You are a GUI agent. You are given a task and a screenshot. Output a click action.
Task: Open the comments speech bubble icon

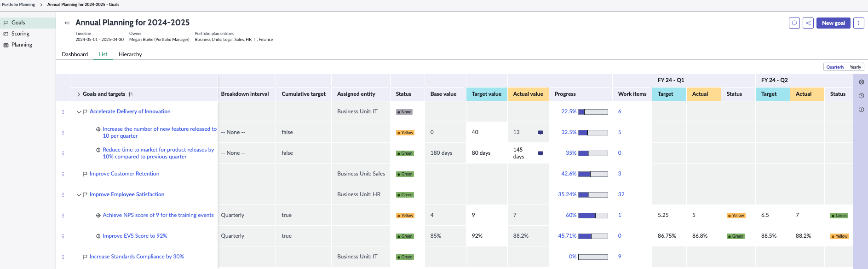pos(794,23)
